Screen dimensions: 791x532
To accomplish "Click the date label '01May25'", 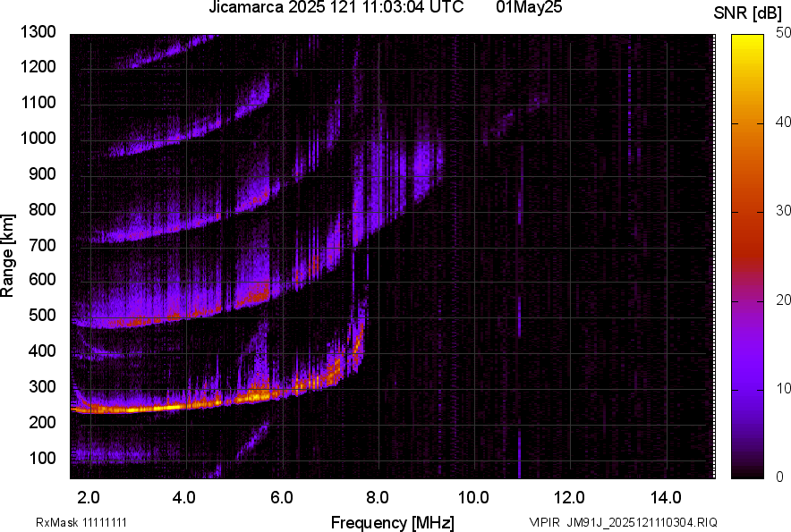I will coord(529,7).
